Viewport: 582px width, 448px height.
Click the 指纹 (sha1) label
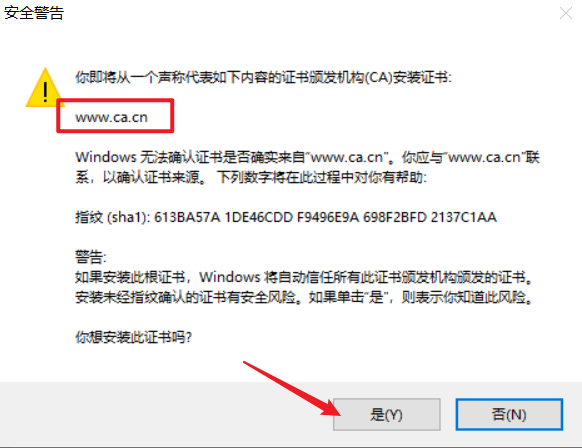coord(112,217)
